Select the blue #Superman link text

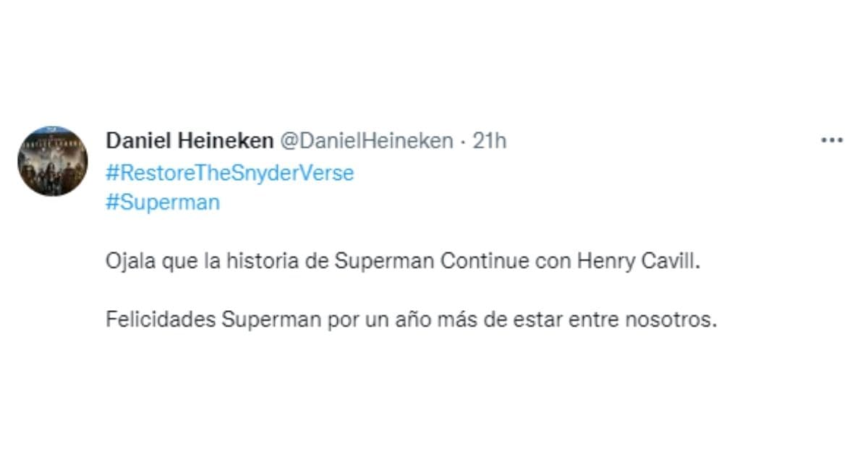point(163,202)
